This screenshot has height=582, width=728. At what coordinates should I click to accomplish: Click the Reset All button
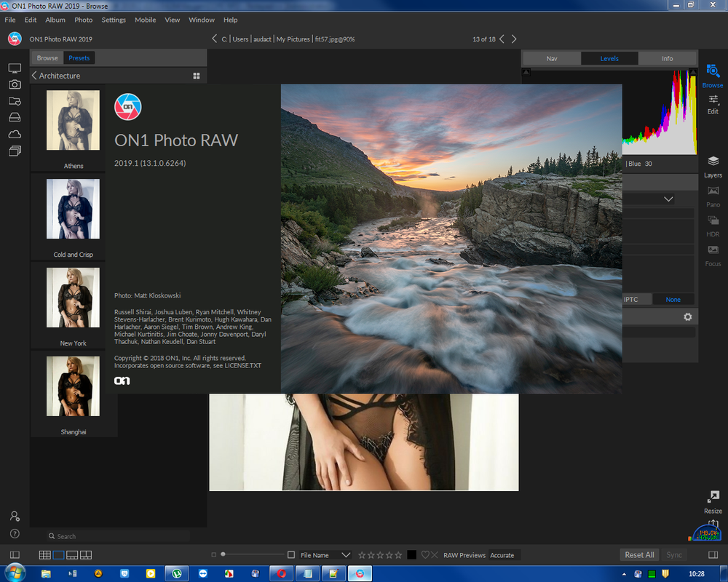pos(639,554)
